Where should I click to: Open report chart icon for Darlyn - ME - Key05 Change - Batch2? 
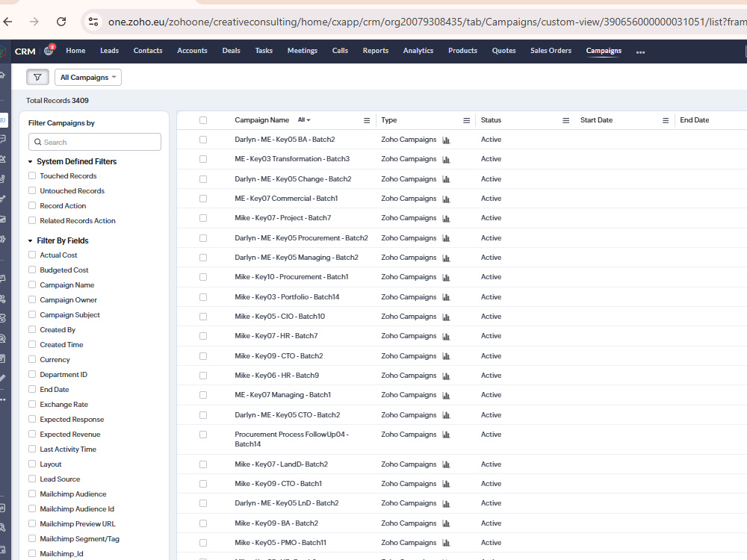[x=446, y=179]
